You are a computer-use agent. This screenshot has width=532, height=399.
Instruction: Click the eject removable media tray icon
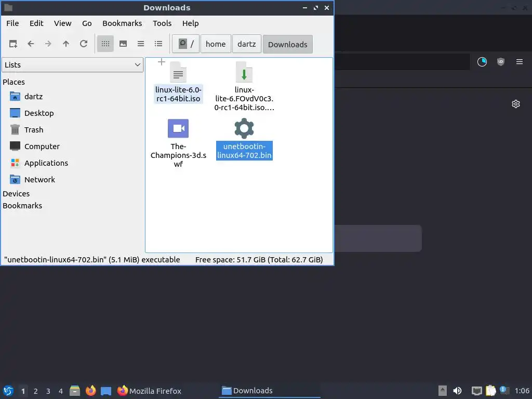coord(443,391)
